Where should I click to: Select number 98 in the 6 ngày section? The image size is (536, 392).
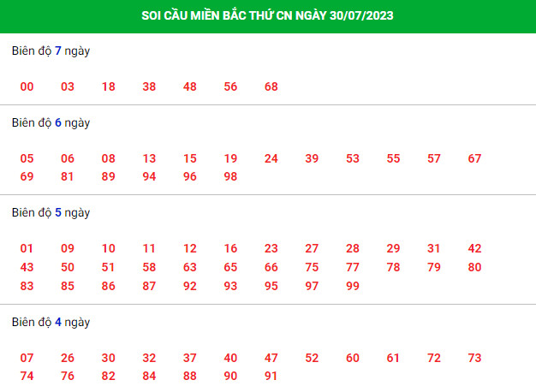click(230, 176)
